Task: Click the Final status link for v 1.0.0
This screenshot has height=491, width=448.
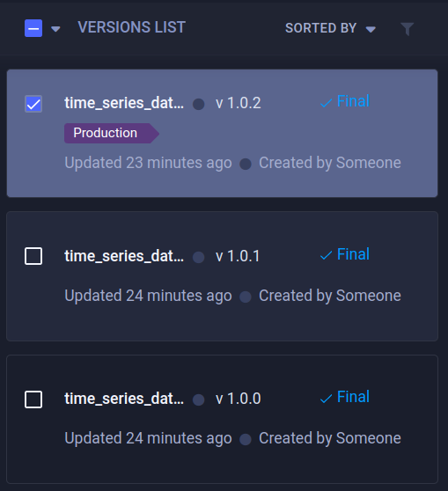Action: coord(353,397)
